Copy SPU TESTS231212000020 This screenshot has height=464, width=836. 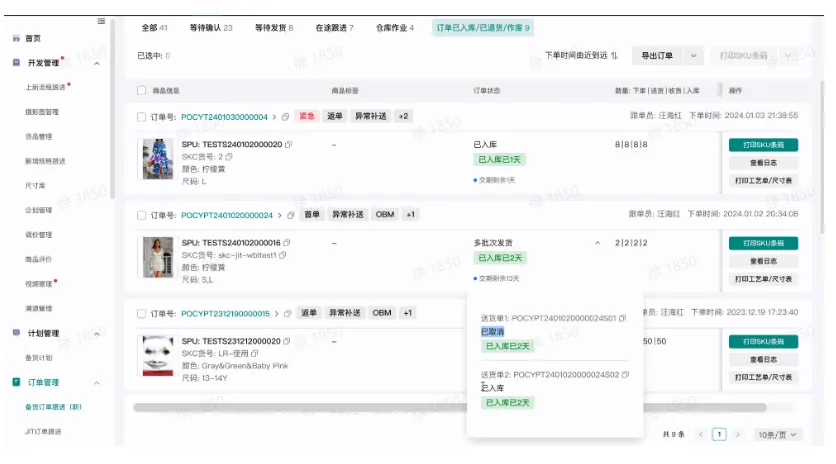(287, 341)
